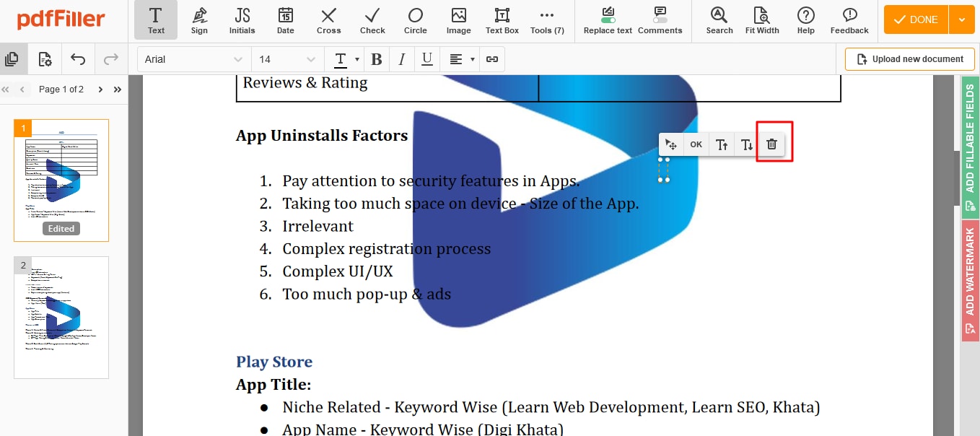Click the pdfFiller logo

61,19
